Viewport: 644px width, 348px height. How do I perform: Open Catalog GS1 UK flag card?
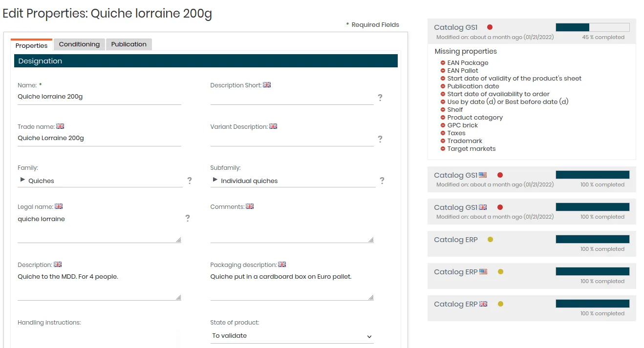[532, 211]
